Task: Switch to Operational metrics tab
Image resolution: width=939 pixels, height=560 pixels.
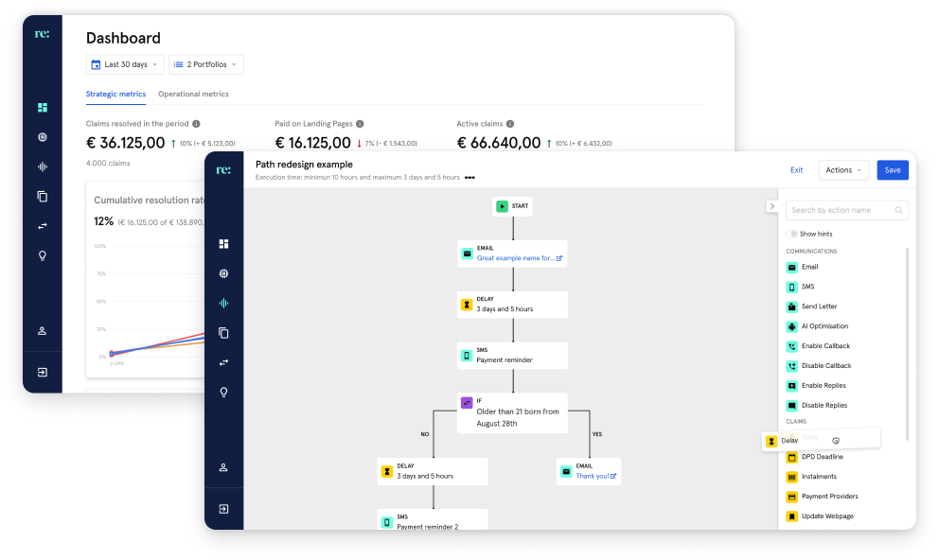Action: tap(193, 95)
